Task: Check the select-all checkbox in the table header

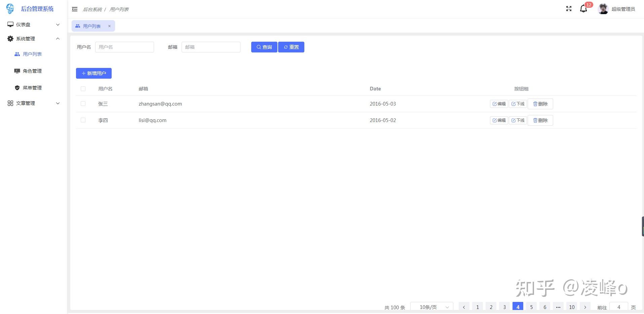Action: coord(83,88)
